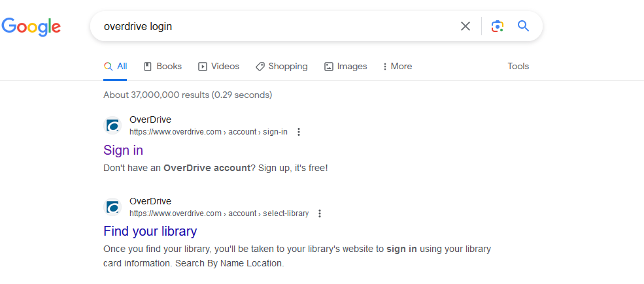Switch to the Books tab
This screenshot has height=284, width=644.
click(163, 66)
